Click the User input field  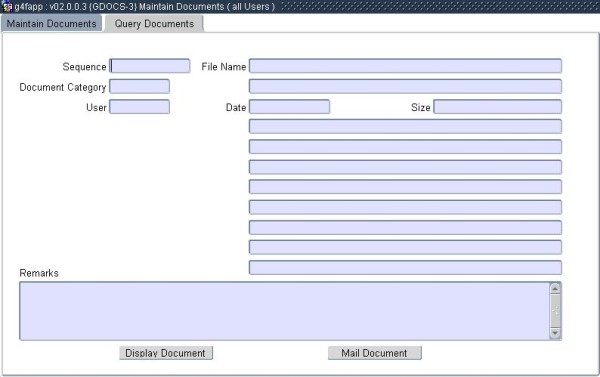(x=139, y=107)
